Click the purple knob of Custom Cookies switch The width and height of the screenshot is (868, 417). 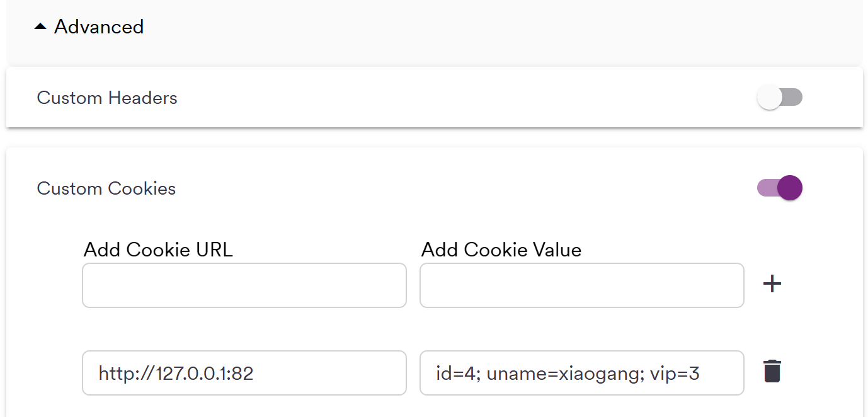pyautogui.click(x=789, y=188)
